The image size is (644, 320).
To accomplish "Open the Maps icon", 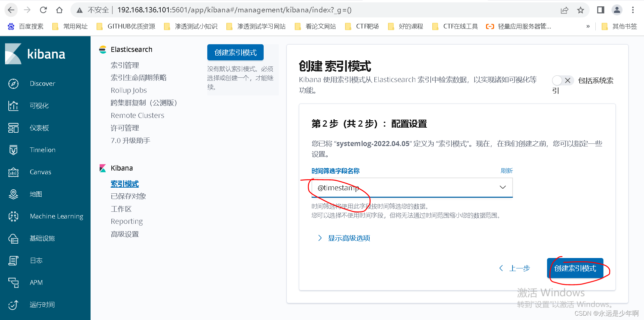I will (13, 194).
